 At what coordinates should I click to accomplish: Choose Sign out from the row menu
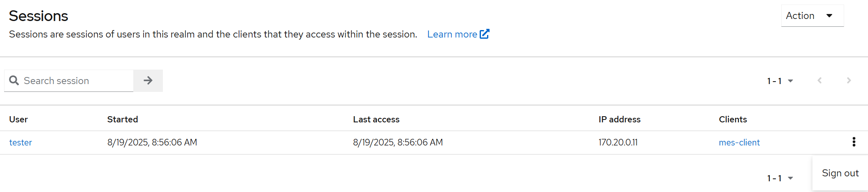pos(840,173)
